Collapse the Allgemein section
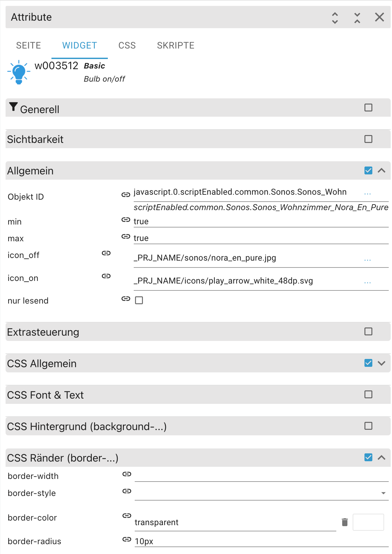The height and width of the screenshot is (554, 392). click(382, 170)
